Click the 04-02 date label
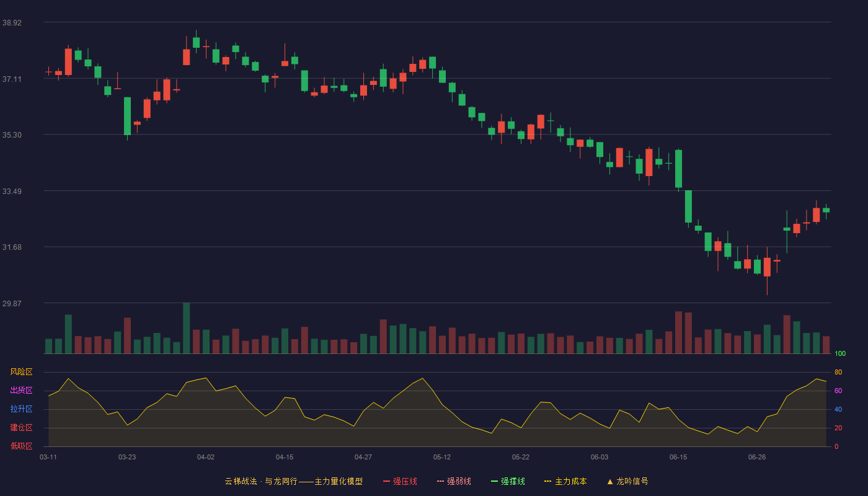This screenshot has height=496, width=868. pyautogui.click(x=206, y=457)
